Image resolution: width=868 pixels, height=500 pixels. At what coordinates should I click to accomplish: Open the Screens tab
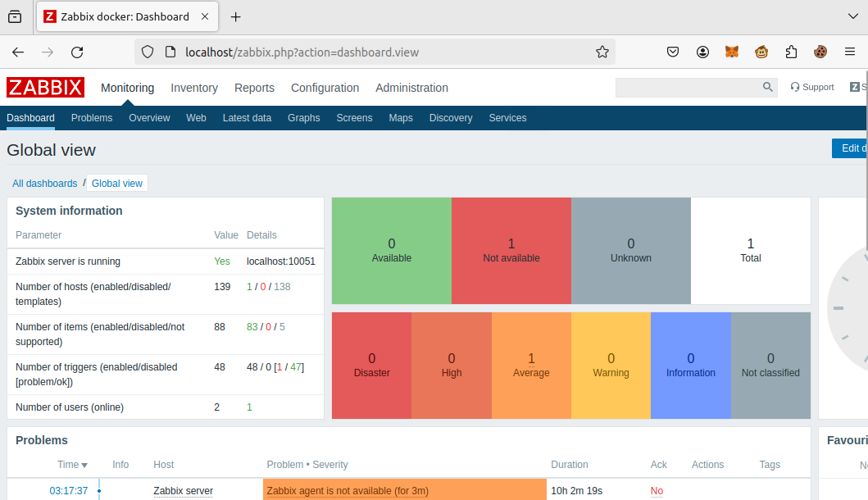(354, 118)
